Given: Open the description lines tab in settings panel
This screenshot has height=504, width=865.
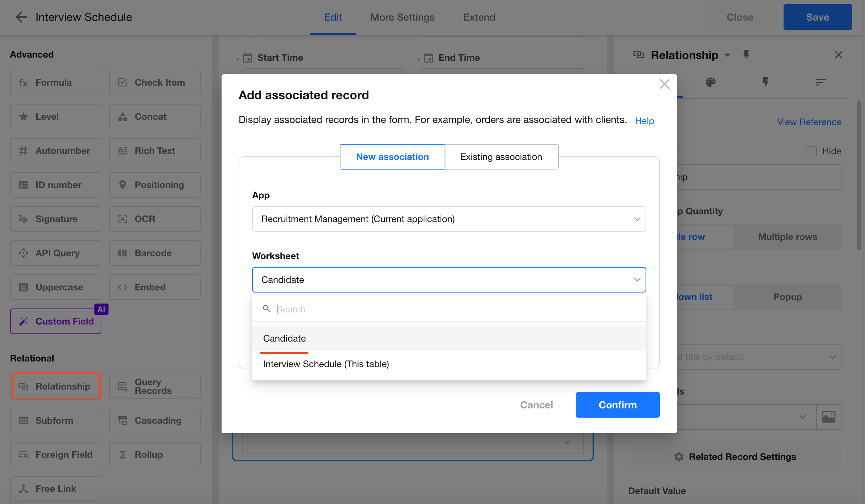Looking at the screenshot, I should (x=821, y=82).
